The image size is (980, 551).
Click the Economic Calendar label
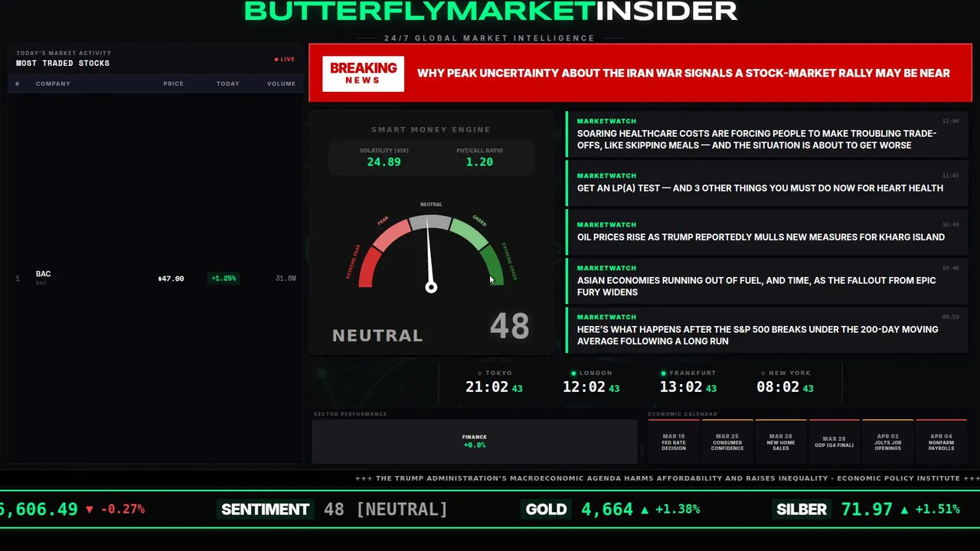[683, 414]
